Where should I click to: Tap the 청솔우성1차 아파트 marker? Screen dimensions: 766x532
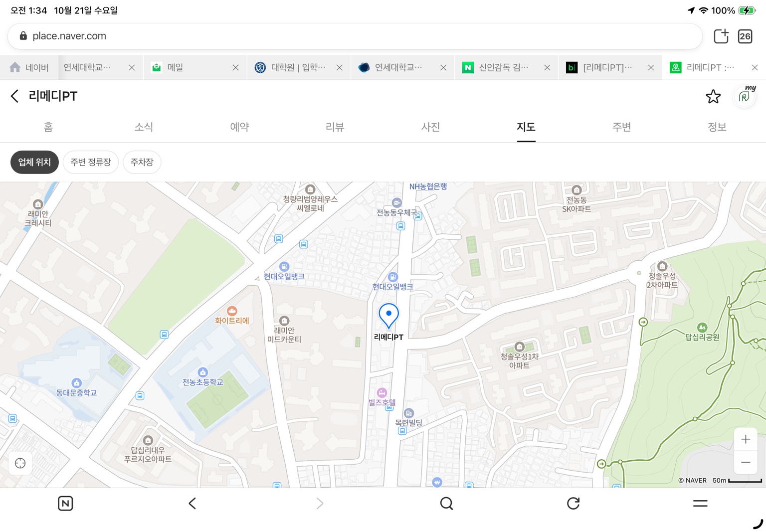(519, 347)
